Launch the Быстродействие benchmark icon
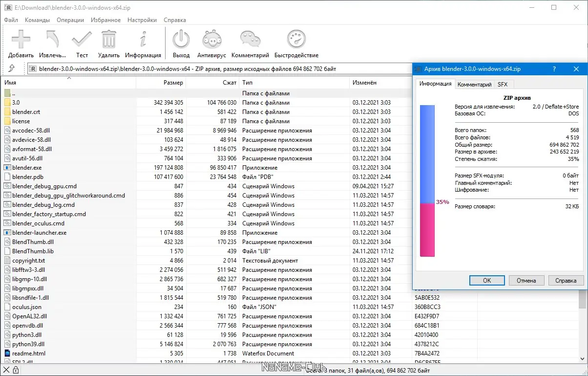This screenshot has width=588, height=376. [296, 39]
